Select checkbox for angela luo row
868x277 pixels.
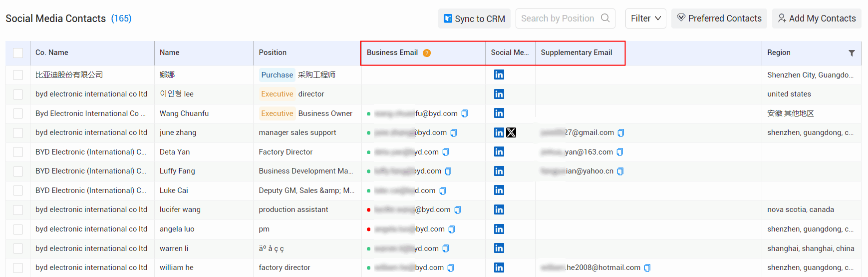coord(18,229)
